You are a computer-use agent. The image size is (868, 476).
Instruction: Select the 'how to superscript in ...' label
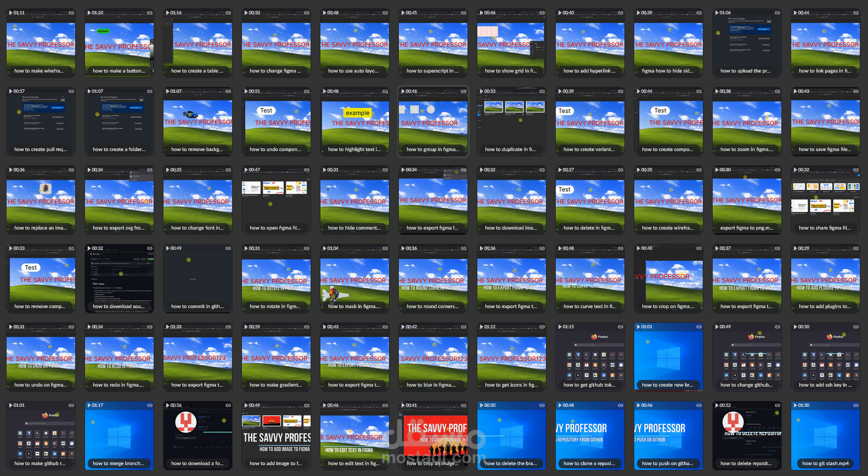pos(433,71)
